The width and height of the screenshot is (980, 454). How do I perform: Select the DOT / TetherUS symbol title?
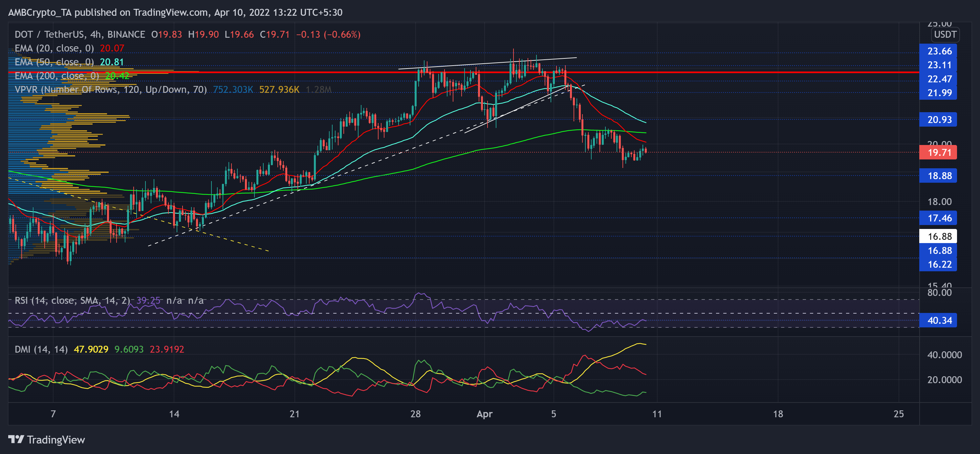(79, 34)
